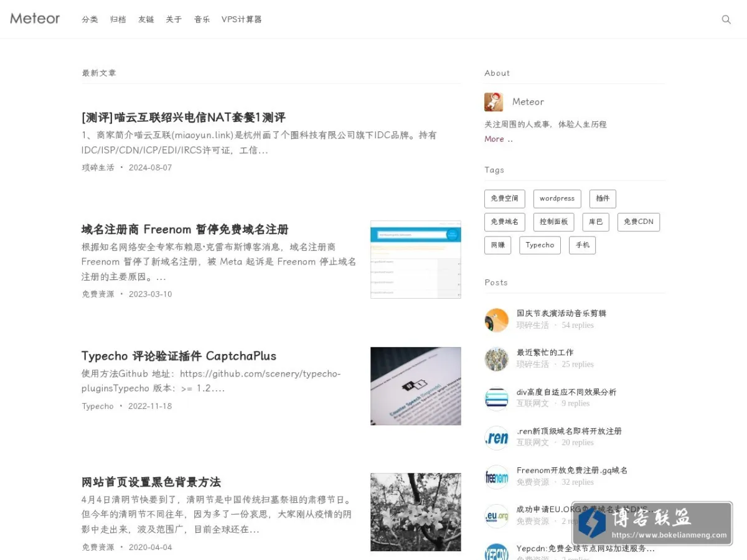Select the 免费域名 tag
Image resolution: width=747 pixels, height=560 pixels.
504,222
